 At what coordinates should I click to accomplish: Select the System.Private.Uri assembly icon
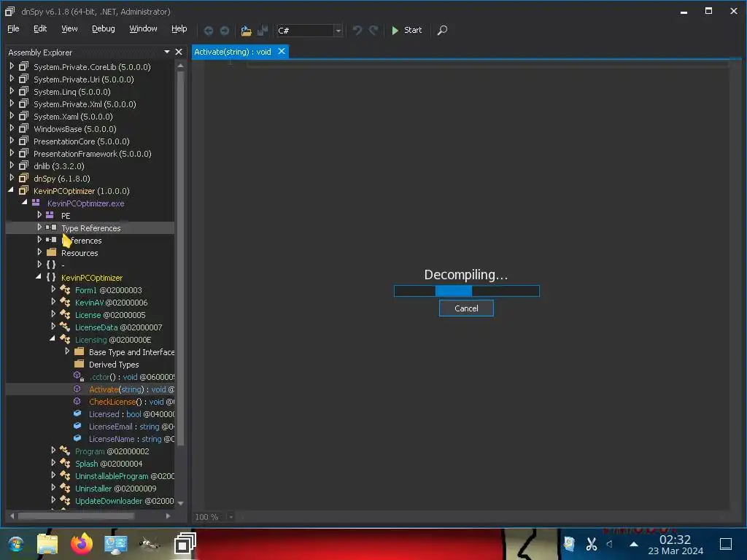[x=23, y=79]
